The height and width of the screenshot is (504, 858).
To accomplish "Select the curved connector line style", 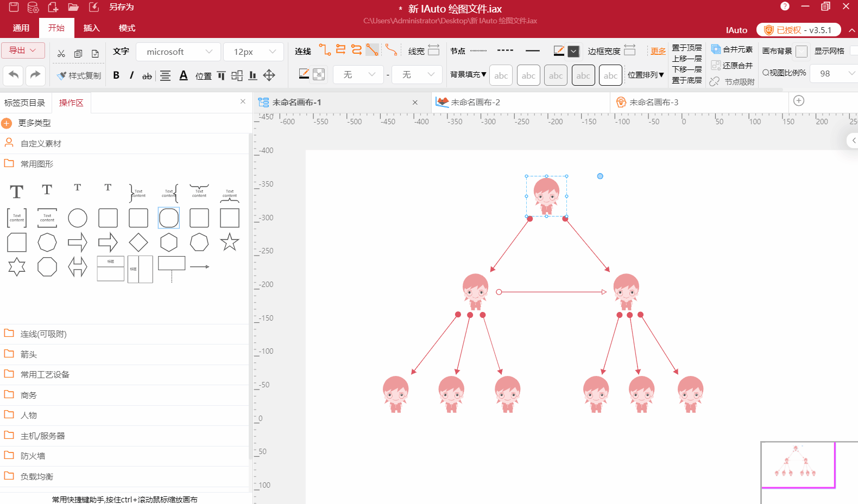I will (391, 50).
